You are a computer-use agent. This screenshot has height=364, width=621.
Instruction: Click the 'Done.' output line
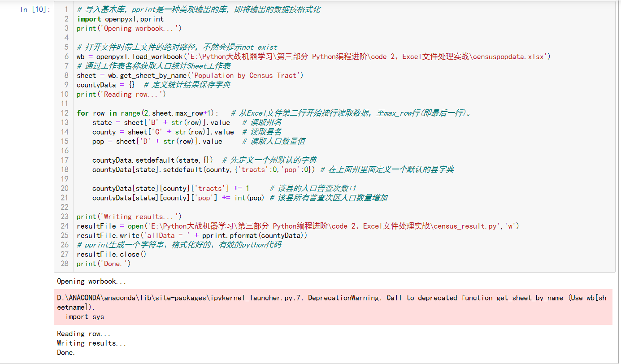click(66, 353)
